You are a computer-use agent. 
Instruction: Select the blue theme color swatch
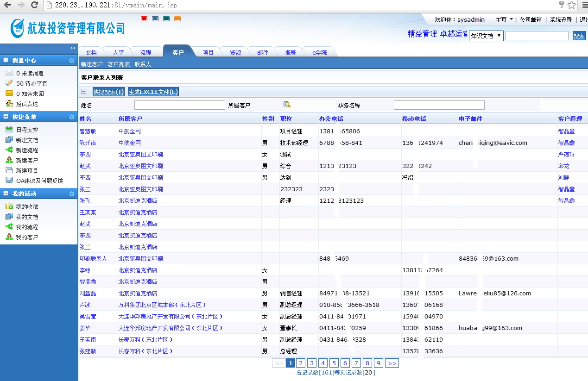click(x=155, y=19)
